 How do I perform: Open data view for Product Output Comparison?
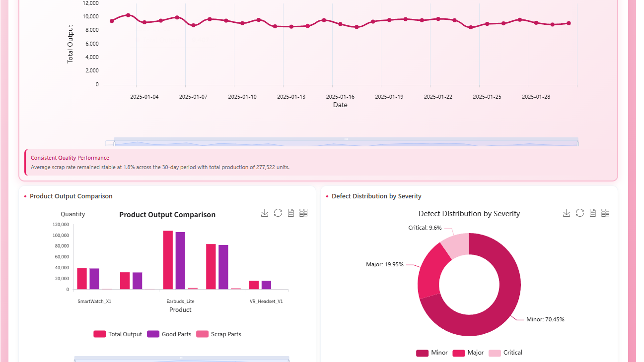(291, 213)
